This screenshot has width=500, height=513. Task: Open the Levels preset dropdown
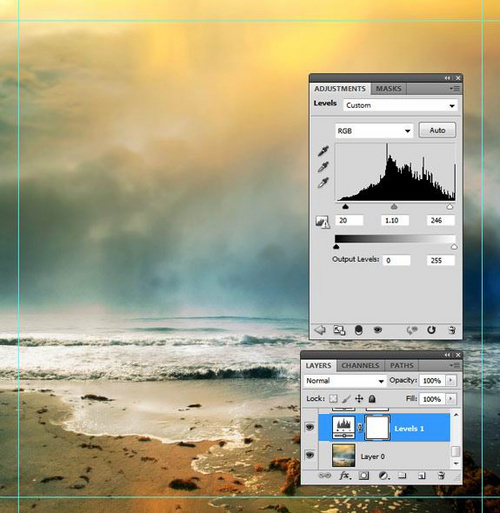tap(400, 105)
